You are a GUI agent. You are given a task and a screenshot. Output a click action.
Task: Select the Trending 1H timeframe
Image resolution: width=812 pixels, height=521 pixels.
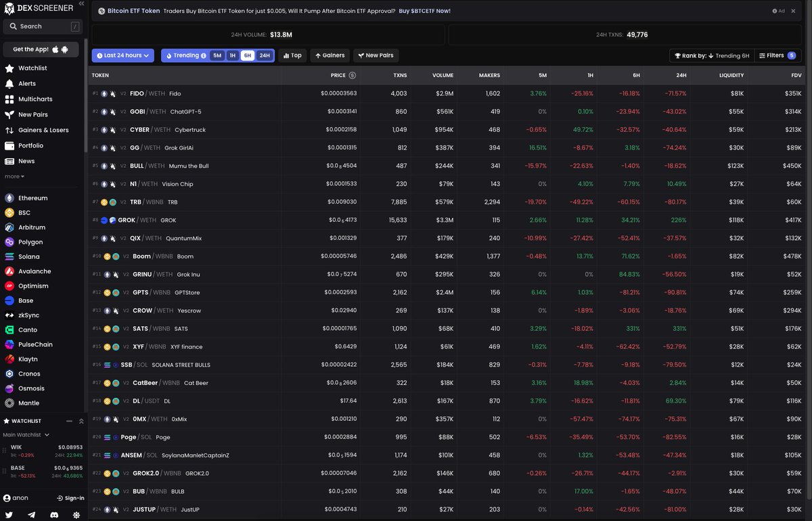coord(232,55)
